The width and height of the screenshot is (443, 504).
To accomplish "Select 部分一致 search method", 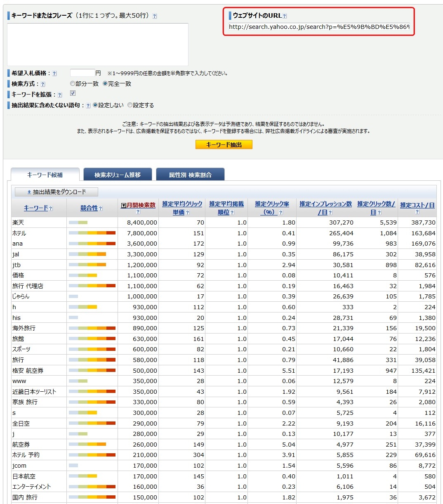I will click(x=73, y=84).
